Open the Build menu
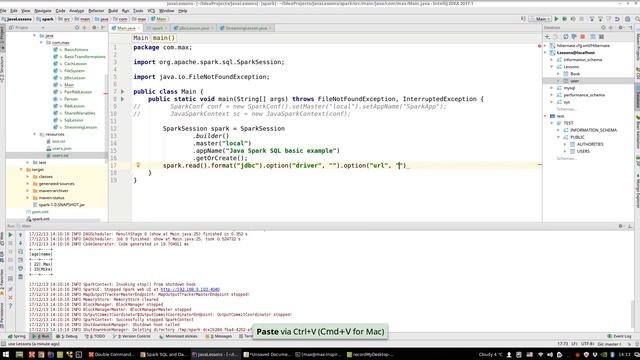The image size is (640, 360). tap(113, 11)
